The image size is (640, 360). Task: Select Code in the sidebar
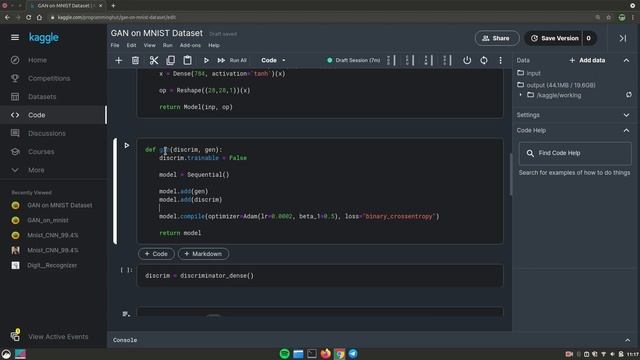pyautogui.click(x=53, y=115)
